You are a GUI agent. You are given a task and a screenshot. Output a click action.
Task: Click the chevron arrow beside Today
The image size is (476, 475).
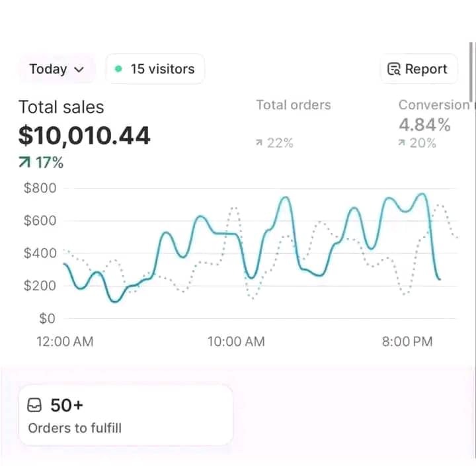click(79, 69)
